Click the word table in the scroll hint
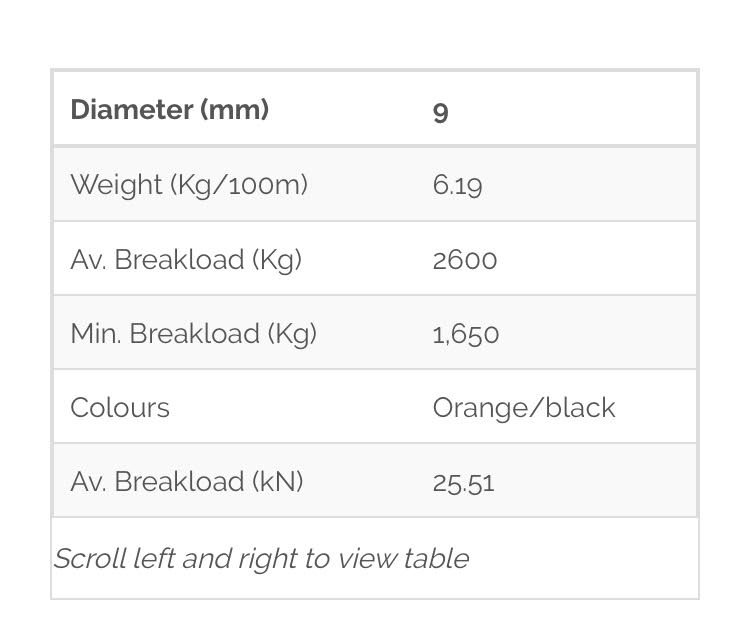The width and height of the screenshot is (750, 636). [436, 558]
